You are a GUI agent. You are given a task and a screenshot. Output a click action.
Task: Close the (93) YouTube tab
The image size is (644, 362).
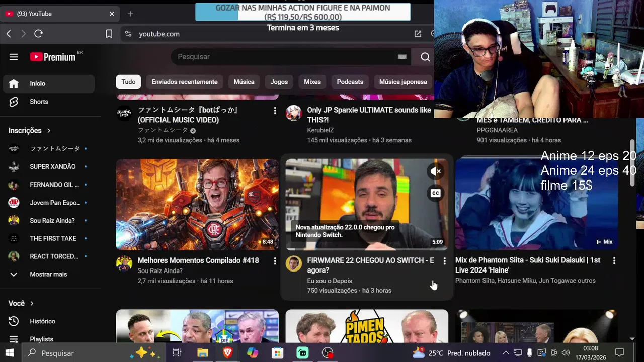pyautogui.click(x=112, y=14)
